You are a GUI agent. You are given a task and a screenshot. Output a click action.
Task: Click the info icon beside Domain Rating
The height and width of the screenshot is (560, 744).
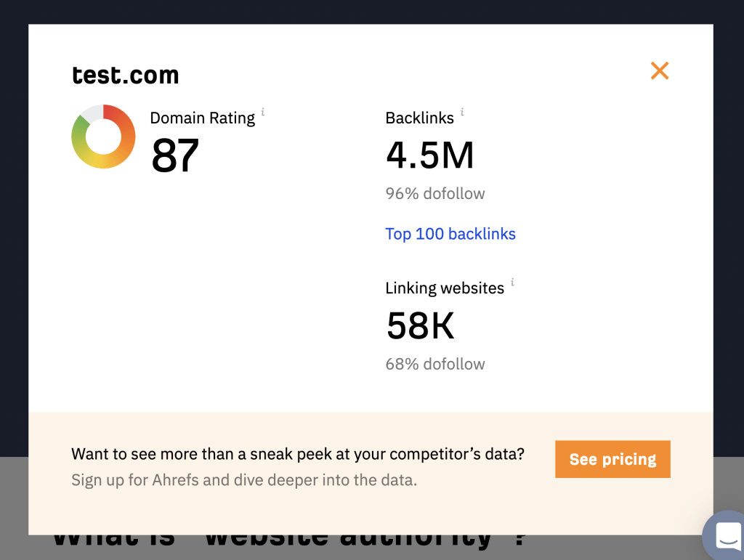point(263,112)
